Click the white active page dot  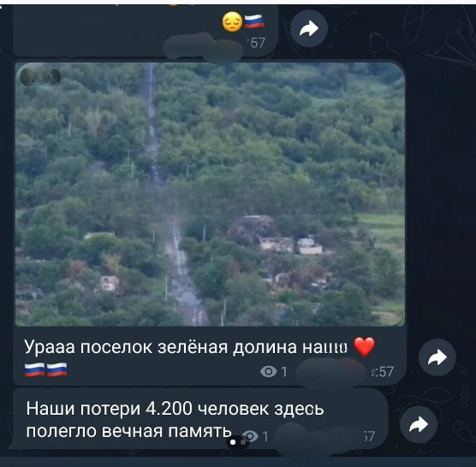tap(233, 442)
